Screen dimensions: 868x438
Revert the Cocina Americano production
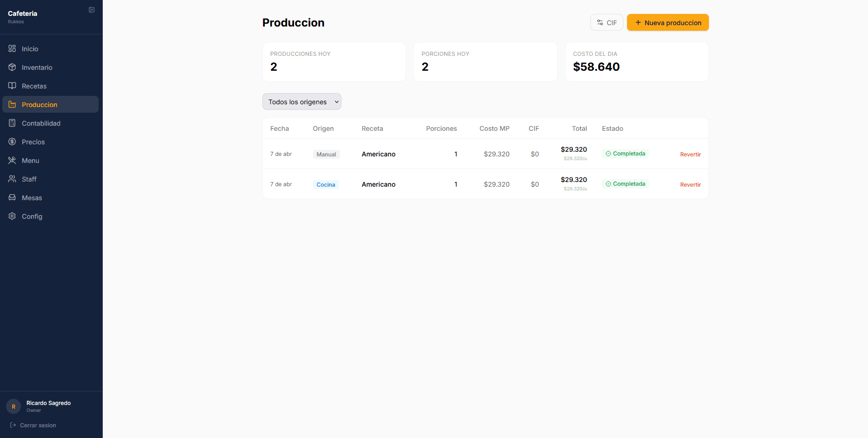(x=690, y=185)
